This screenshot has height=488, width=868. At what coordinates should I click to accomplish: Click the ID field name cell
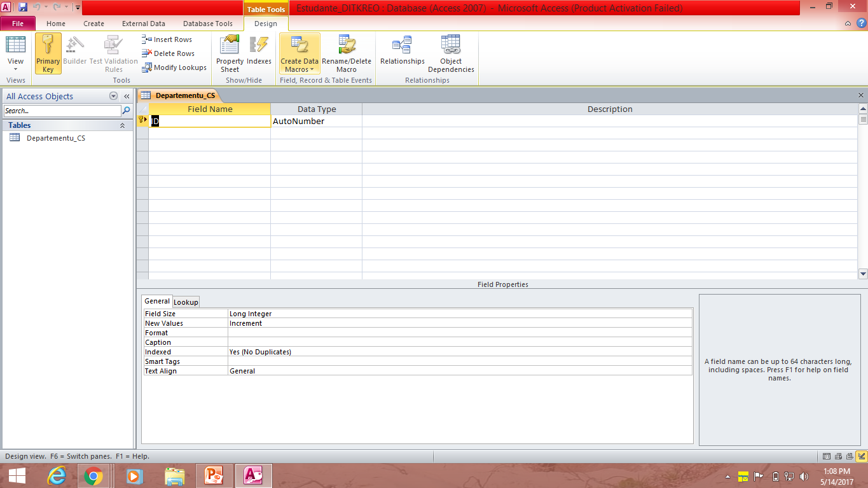(x=210, y=121)
